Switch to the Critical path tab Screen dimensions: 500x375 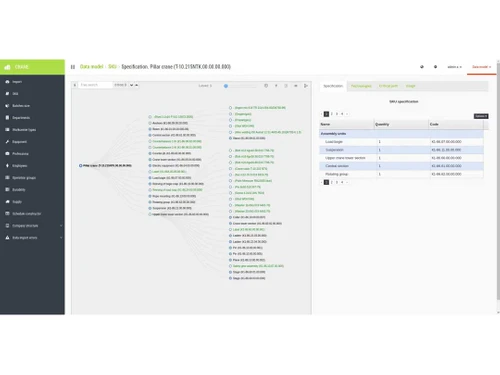tap(388, 86)
